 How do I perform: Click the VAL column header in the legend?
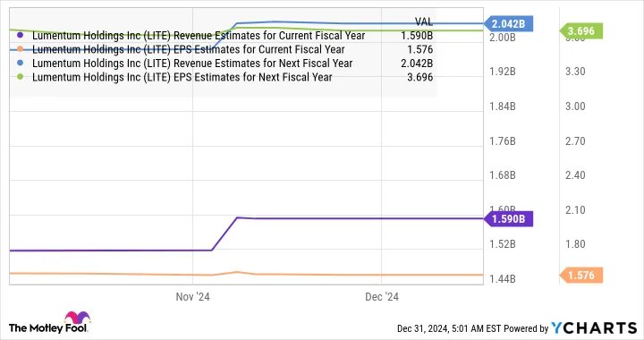423,21
